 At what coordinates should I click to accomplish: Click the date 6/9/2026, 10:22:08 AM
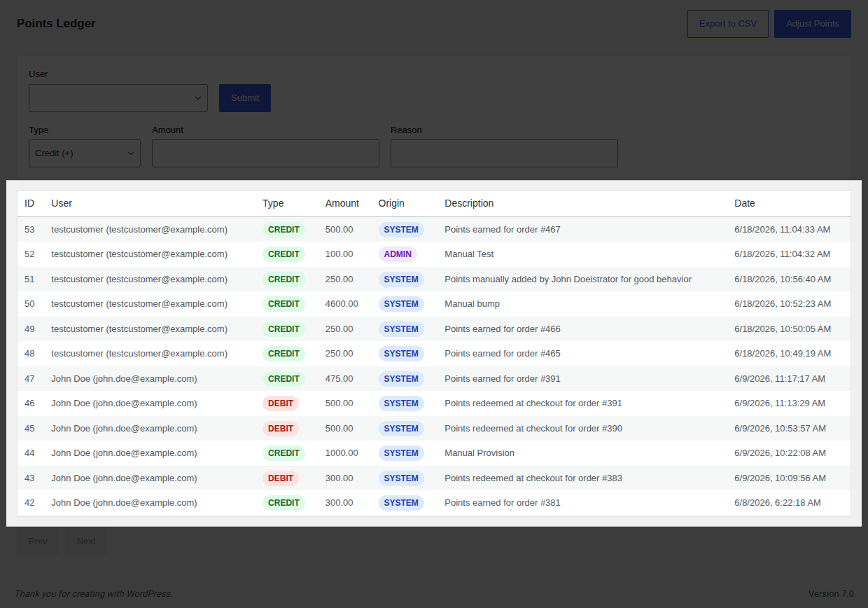pyautogui.click(x=780, y=453)
